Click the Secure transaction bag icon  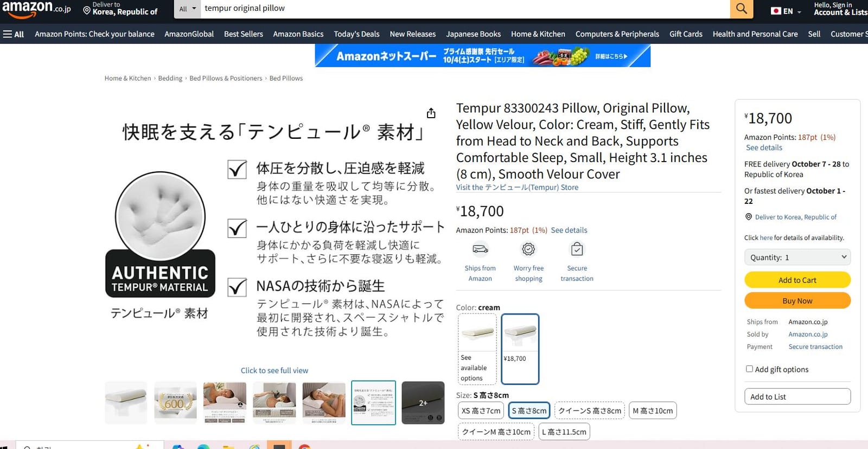point(577,249)
